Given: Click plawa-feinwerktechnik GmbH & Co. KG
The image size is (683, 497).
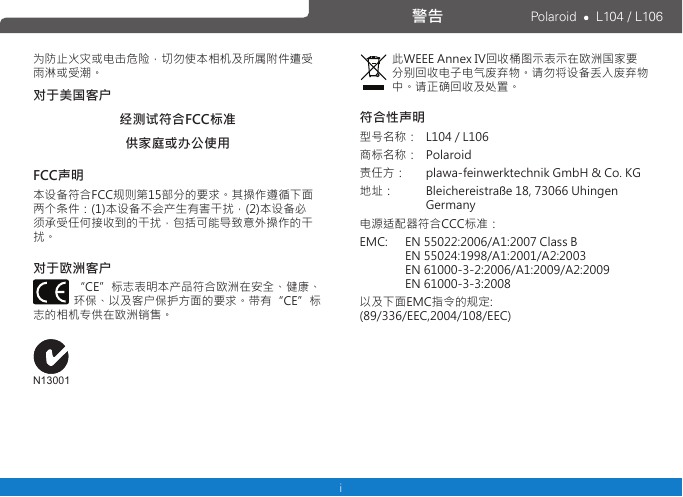Looking at the screenshot, I should (x=533, y=173).
